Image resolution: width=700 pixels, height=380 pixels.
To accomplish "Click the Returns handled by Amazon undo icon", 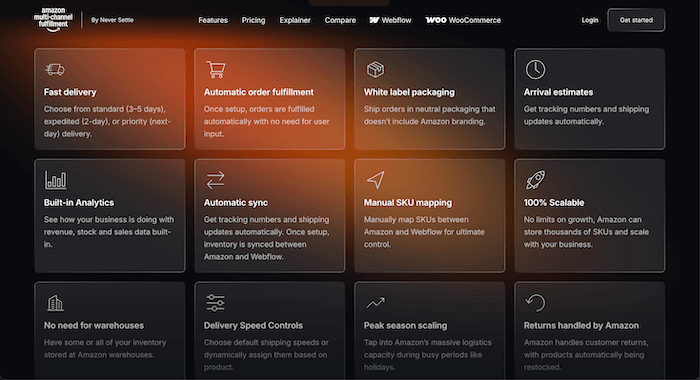I will [x=535, y=303].
